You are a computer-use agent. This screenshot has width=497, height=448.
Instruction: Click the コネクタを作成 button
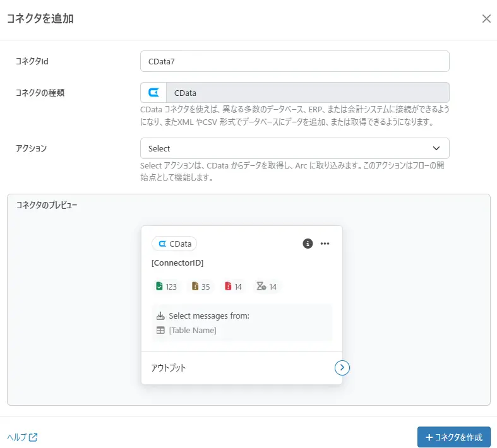pyautogui.click(x=454, y=437)
